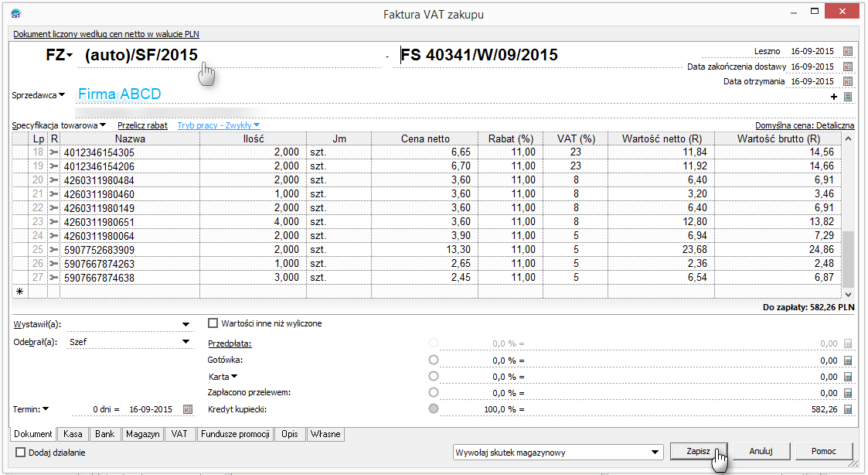Switch to the Kasa tab
Viewport: 868px width, 475px height.
coord(73,434)
